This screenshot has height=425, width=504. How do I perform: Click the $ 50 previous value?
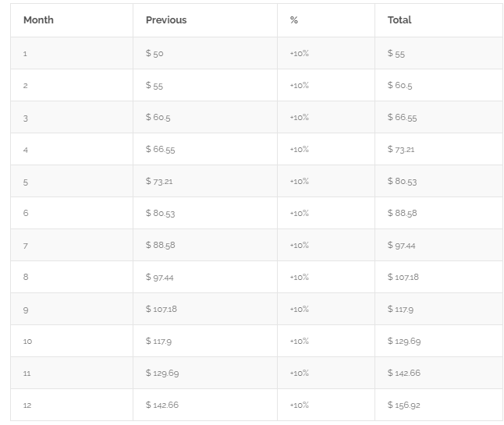click(154, 54)
